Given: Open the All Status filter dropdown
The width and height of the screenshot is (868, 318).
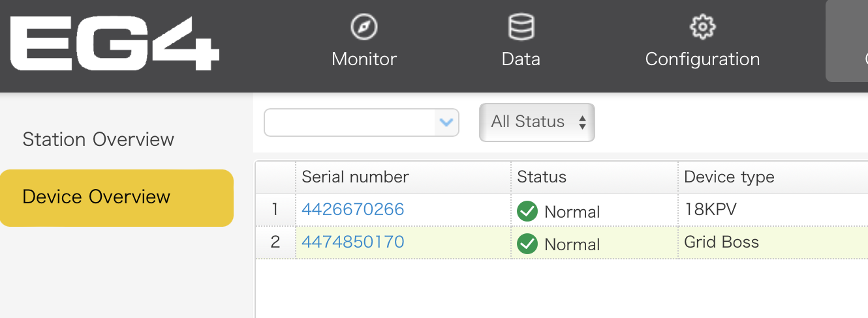Looking at the screenshot, I should (536, 122).
